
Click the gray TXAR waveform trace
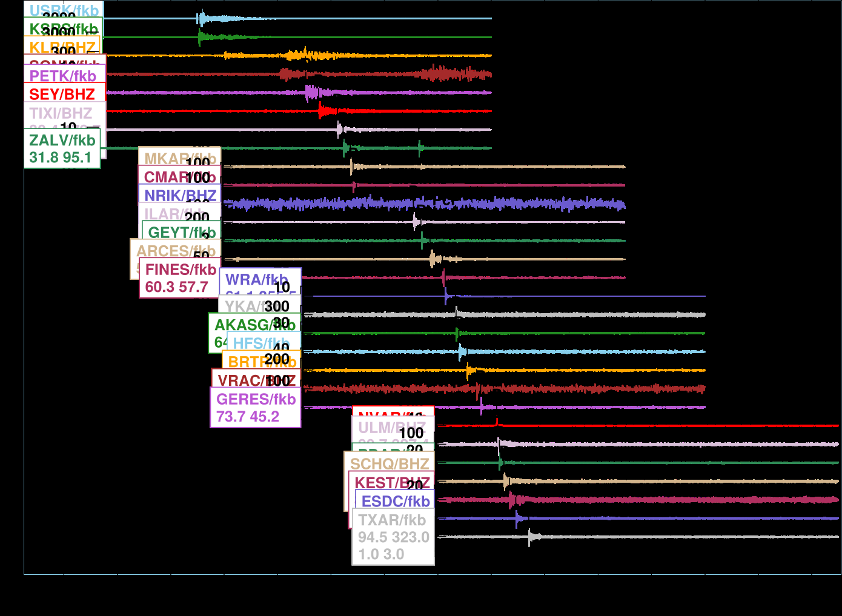pos(638,537)
